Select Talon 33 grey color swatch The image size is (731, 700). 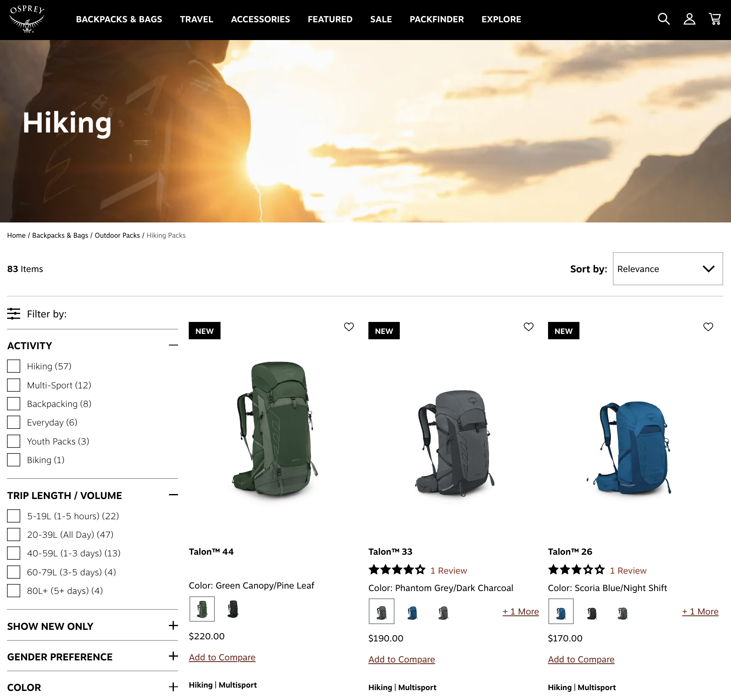(x=382, y=611)
